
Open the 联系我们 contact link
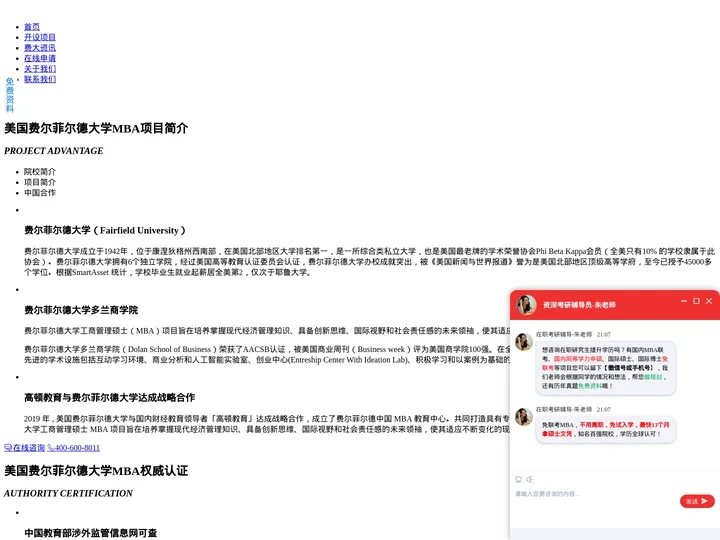point(40,79)
